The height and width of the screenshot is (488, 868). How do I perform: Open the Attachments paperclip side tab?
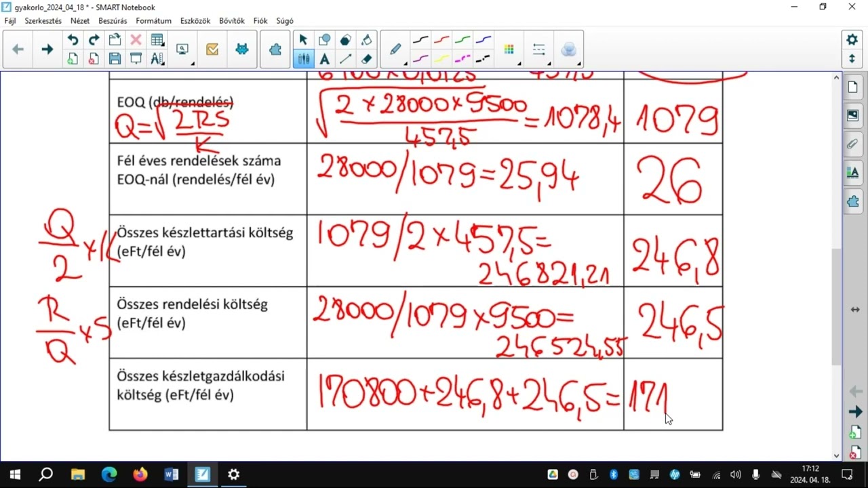(x=853, y=144)
